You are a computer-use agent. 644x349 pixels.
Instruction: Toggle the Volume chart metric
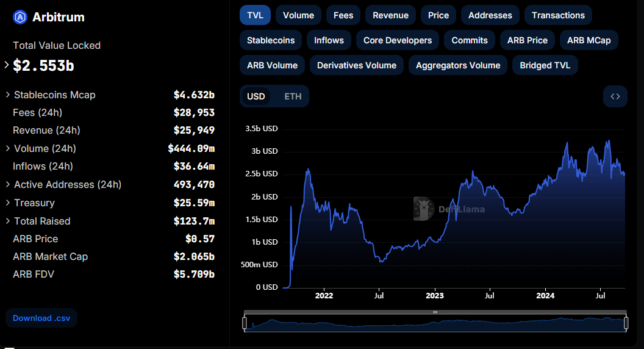298,15
